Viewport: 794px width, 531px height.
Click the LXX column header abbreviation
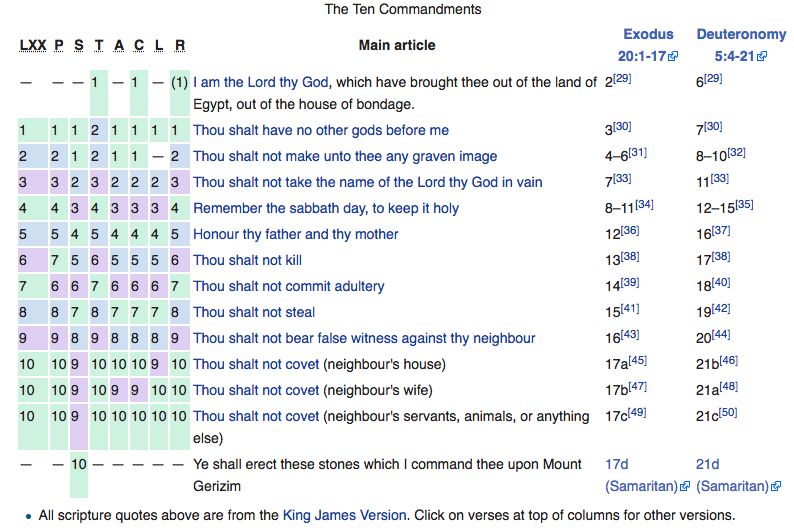32,46
